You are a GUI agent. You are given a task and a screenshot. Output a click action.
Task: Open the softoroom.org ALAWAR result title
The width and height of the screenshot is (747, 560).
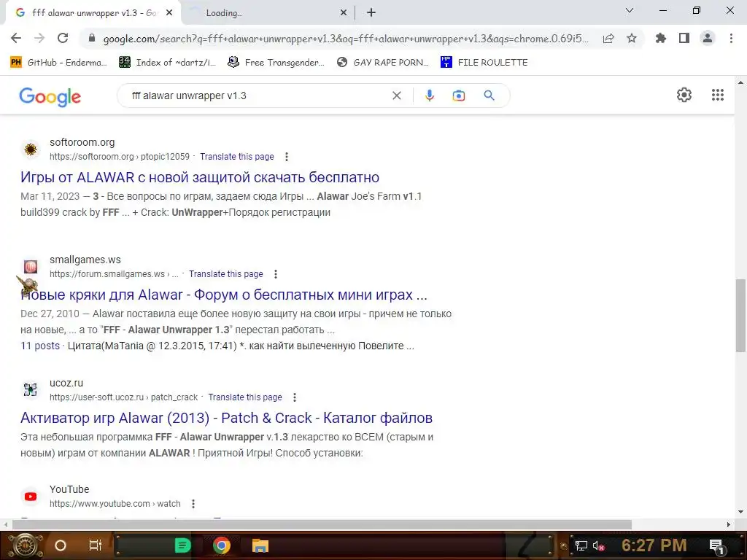click(200, 177)
